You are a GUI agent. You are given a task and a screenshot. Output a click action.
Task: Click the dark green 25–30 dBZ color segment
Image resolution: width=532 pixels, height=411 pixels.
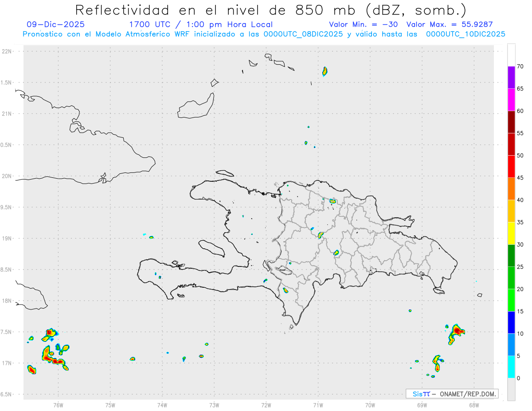511,256
